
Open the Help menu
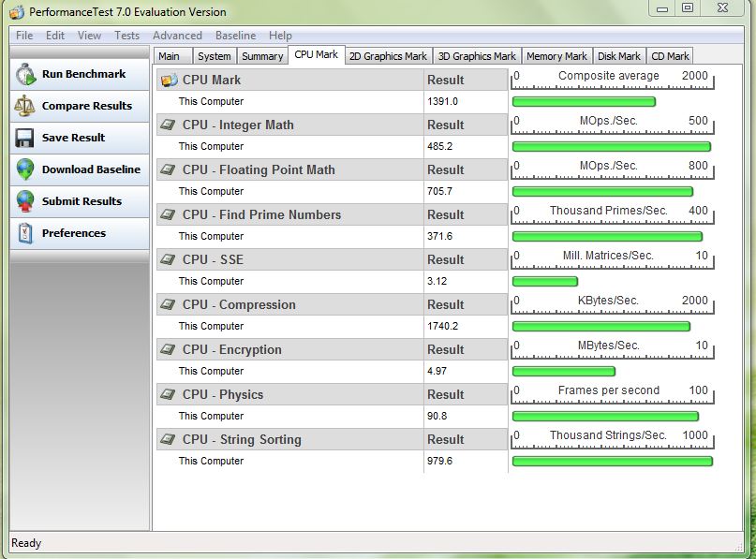[x=280, y=36]
